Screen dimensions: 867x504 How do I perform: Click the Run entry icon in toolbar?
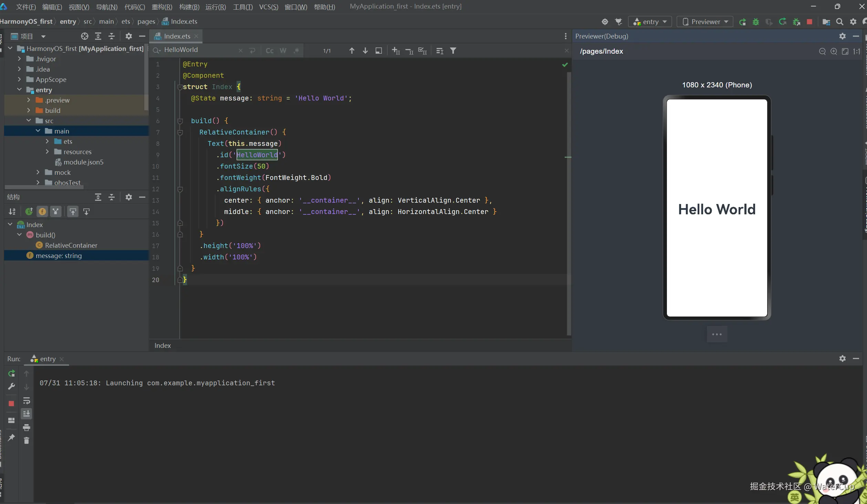pos(742,22)
